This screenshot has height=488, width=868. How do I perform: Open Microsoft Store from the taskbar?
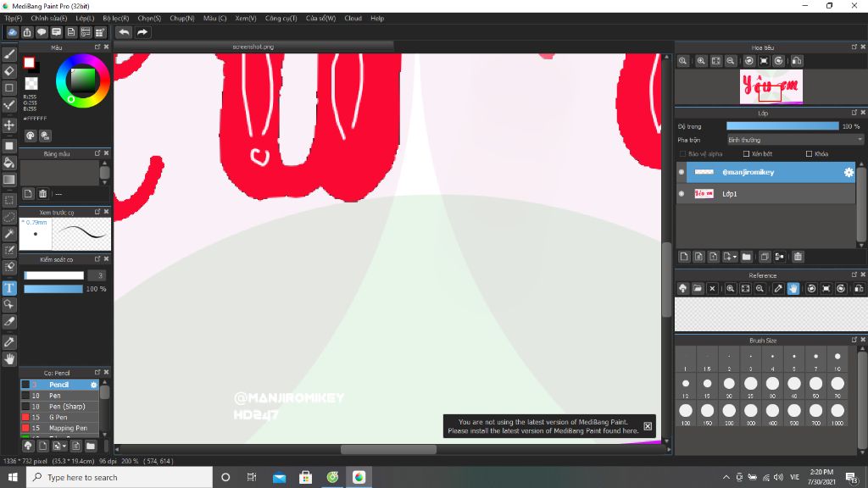coord(305,477)
